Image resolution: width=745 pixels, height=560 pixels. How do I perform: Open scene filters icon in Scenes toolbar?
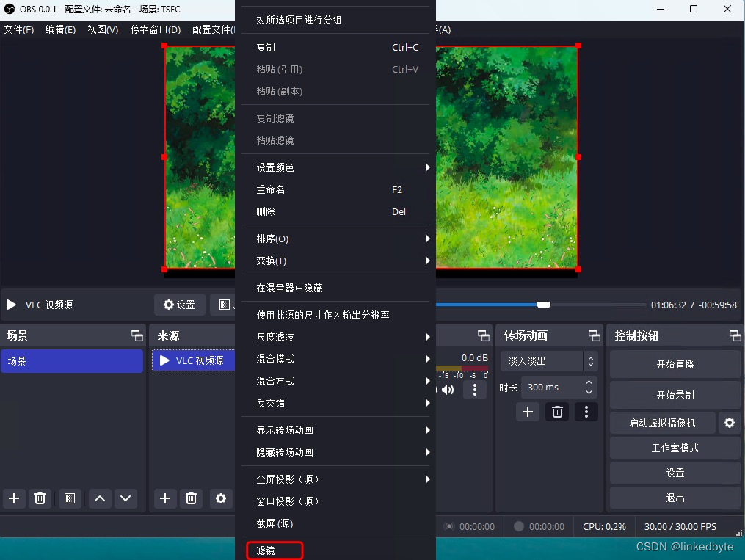(x=70, y=498)
